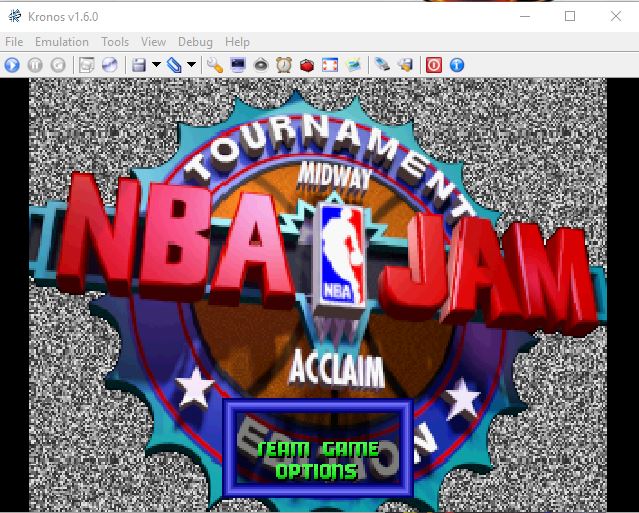Open the Help menu
This screenshot has width=639, height=513.
[x=237, y=42]
